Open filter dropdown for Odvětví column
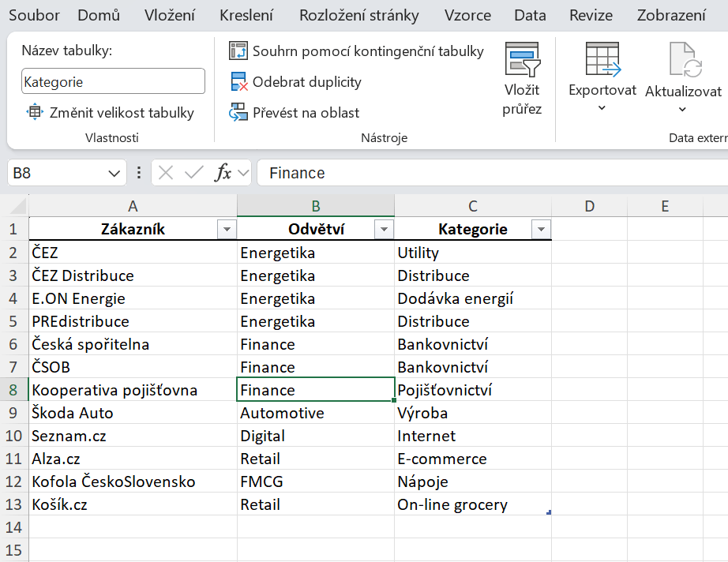Screen dimensions: 728x562 pyautogui.click(x=384, y=230)
